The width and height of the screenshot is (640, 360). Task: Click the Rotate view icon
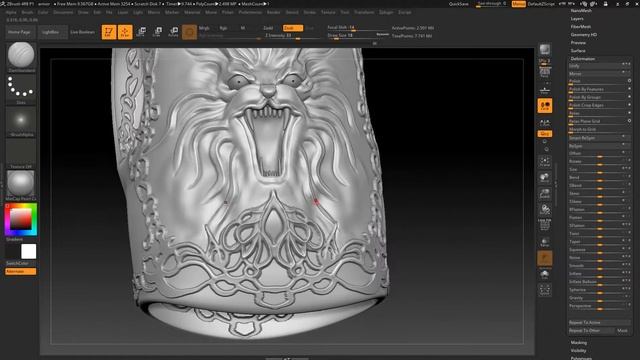tap(545, 210)
